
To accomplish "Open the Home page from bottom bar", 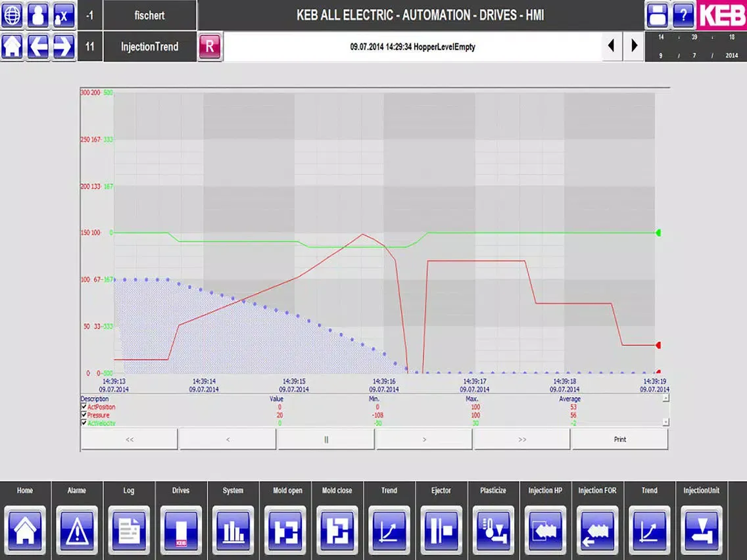I will click(x=25, y=529).
